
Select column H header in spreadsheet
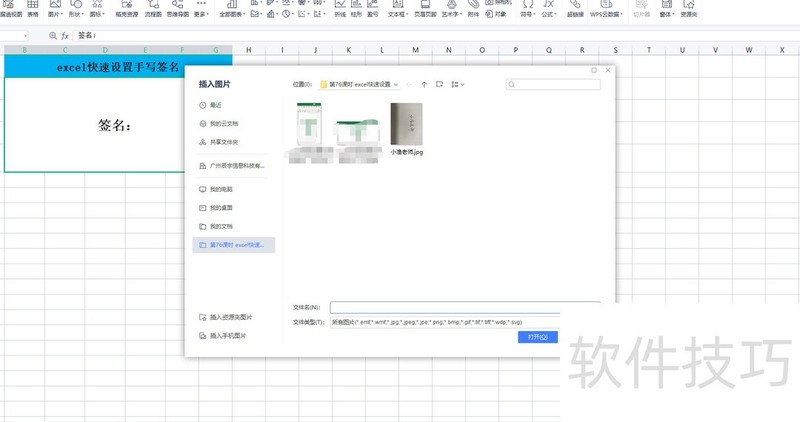pyautogui.click(x=248, y=50)
